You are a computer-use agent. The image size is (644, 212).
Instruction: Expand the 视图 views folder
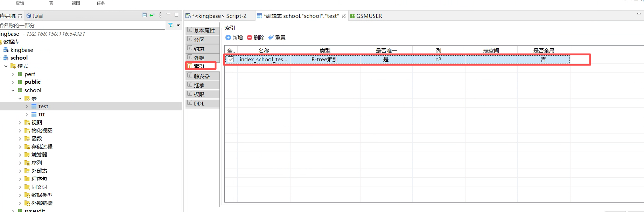pos(20,123)
